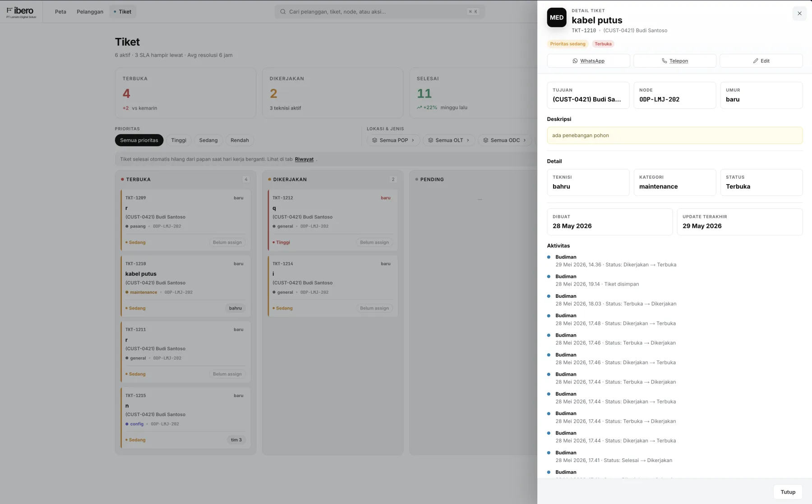Open ticket card TKT-1209
812x504 pixels.
pos(185,220)
